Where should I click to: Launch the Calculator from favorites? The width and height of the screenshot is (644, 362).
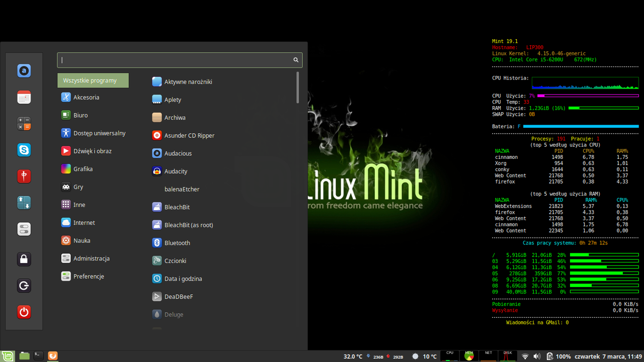24,124
